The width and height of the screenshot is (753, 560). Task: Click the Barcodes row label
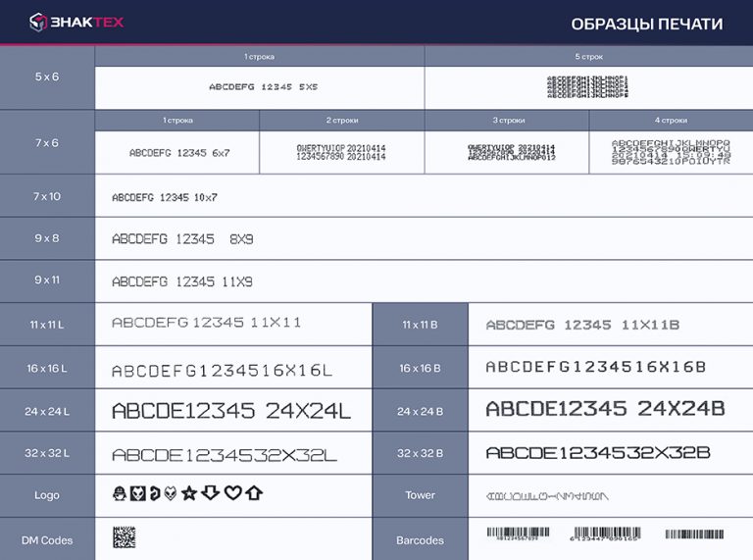421,540
